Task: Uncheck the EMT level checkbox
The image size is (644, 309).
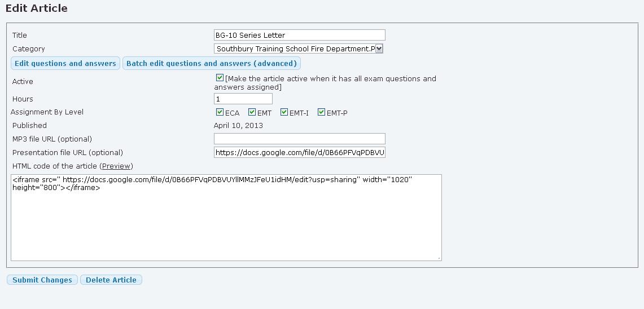Action: click(252, 112)
